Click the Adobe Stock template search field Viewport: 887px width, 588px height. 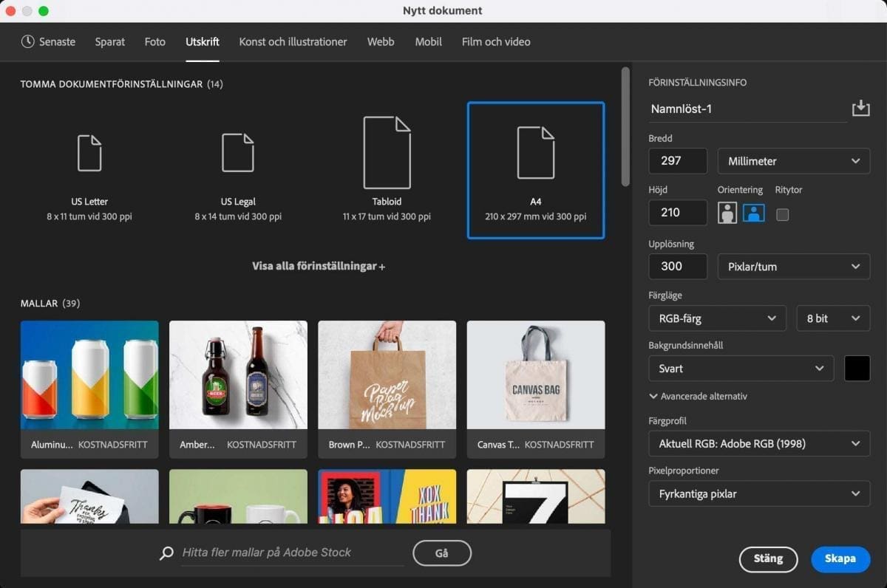coord(292,553)
